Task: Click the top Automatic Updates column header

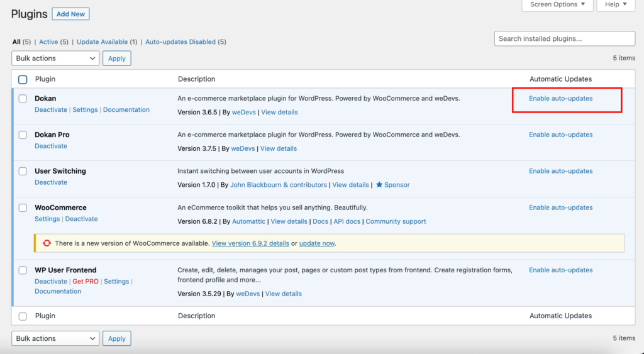Action: [560, 79]
